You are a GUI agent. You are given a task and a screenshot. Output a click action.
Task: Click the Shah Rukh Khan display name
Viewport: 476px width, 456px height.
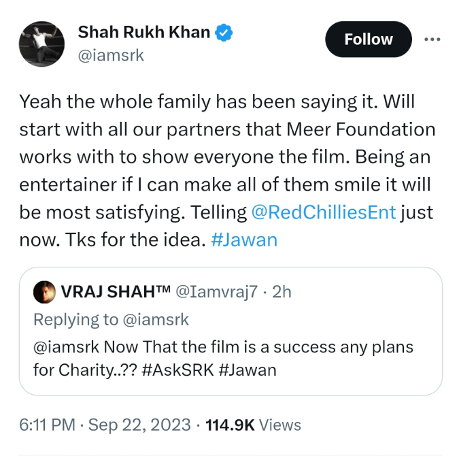click(x=144, y=31)
